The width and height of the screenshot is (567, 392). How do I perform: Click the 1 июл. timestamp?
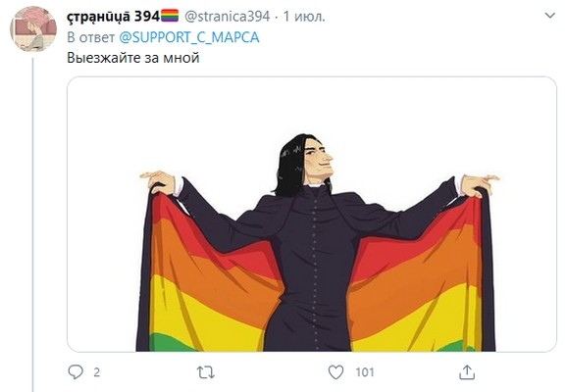point(304,17)
